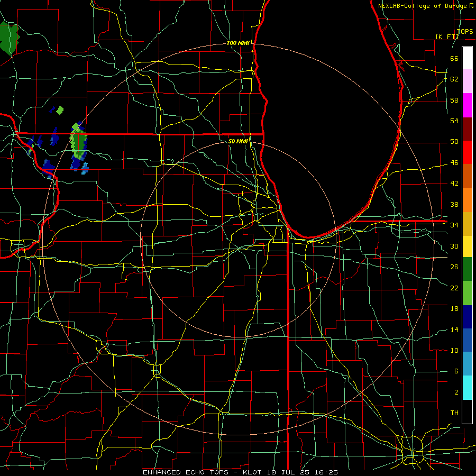Screen dimensions: 476x476
Task: Click the white swatch atop the tops legend
Action: (467, 58)
